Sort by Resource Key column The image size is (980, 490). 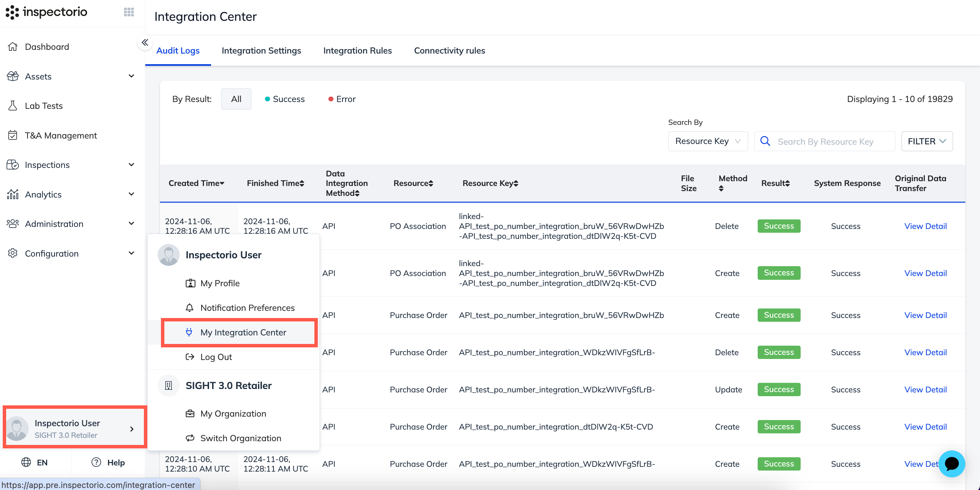pos(490,183)
